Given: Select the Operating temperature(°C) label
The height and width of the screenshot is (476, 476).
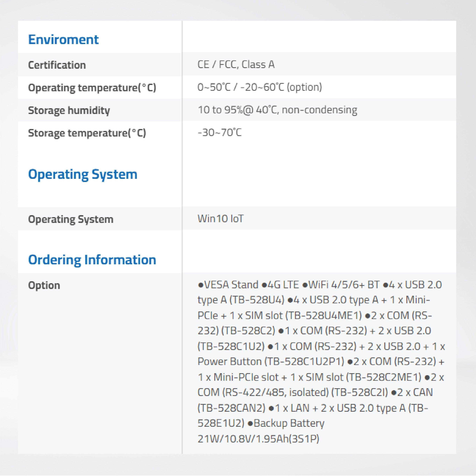Looking at the screenshot, I should (92, 88).
